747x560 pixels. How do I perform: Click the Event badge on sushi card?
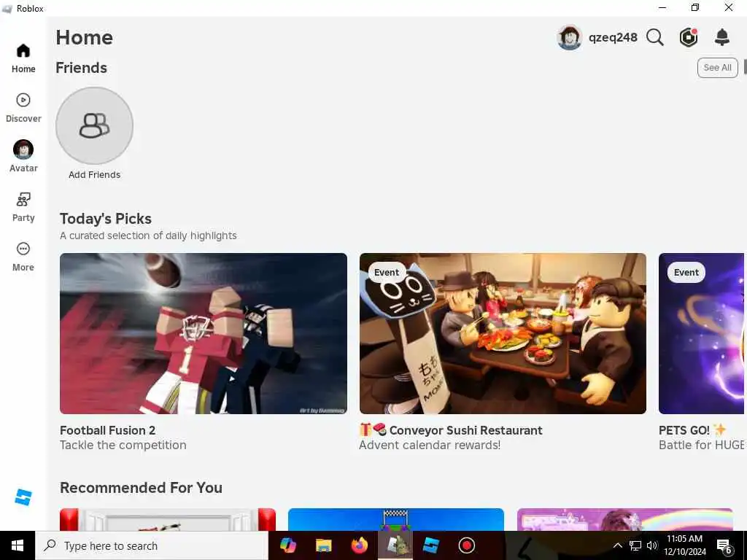[387, 273]
